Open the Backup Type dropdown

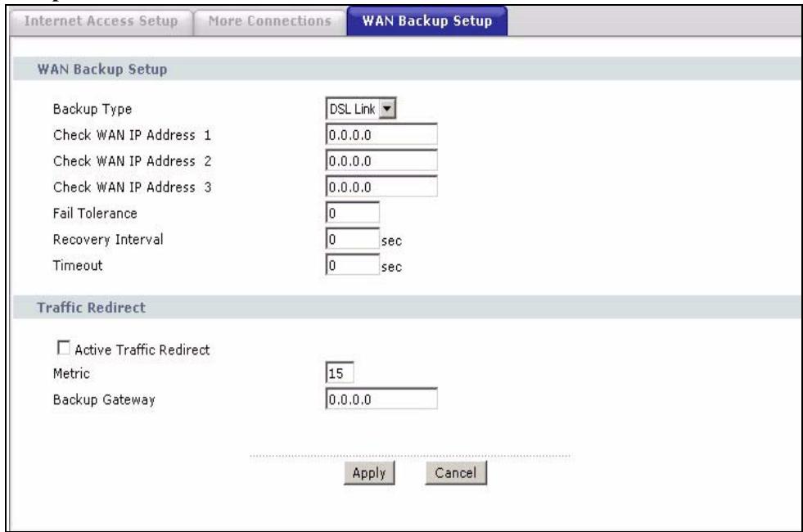pos(361,109)
